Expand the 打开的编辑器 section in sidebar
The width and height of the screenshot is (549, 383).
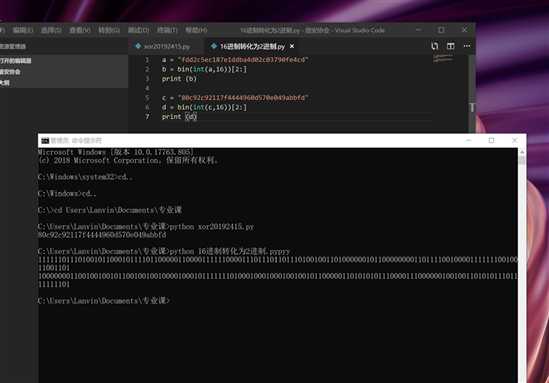click(x=64, y=61)
